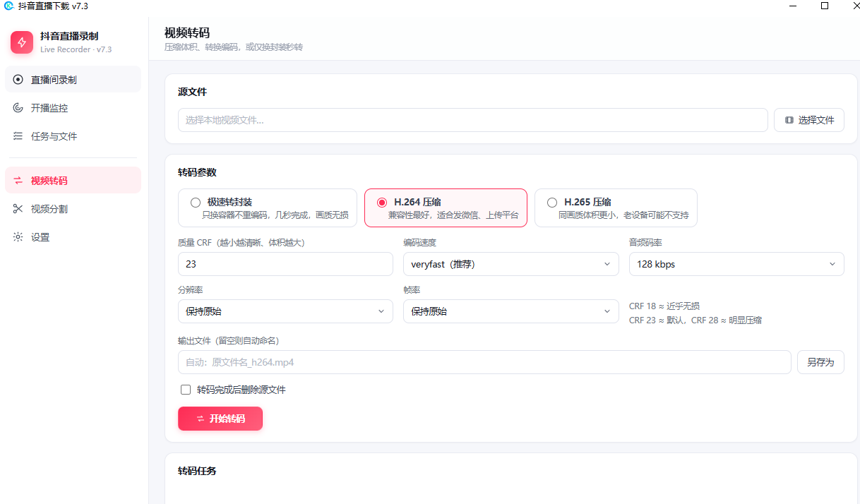
Task: Click the 视频转码 page title heading
Action: click(187, 33)
